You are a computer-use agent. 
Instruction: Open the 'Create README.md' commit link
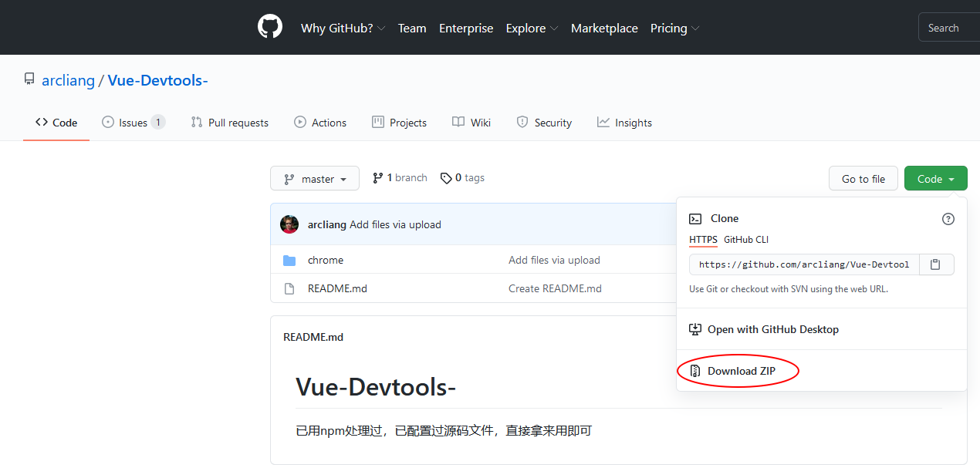pyautogui.click(x=555, y=288)
